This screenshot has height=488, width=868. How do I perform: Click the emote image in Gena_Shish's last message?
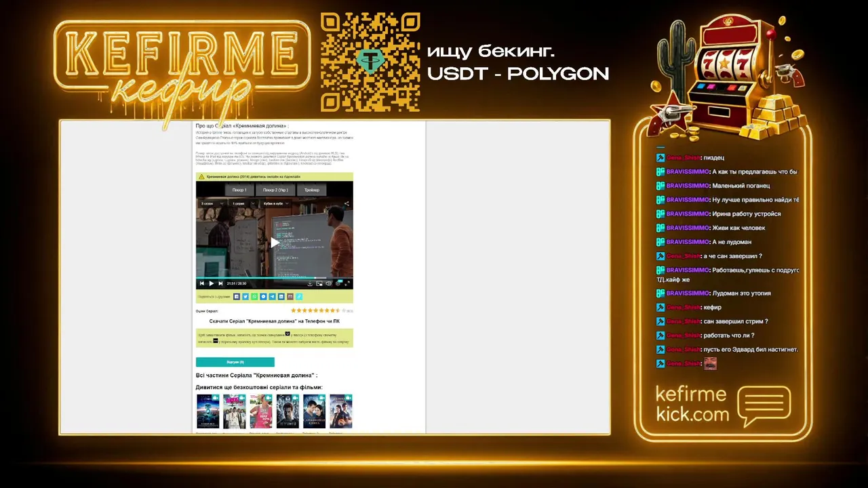coord(710,364)
